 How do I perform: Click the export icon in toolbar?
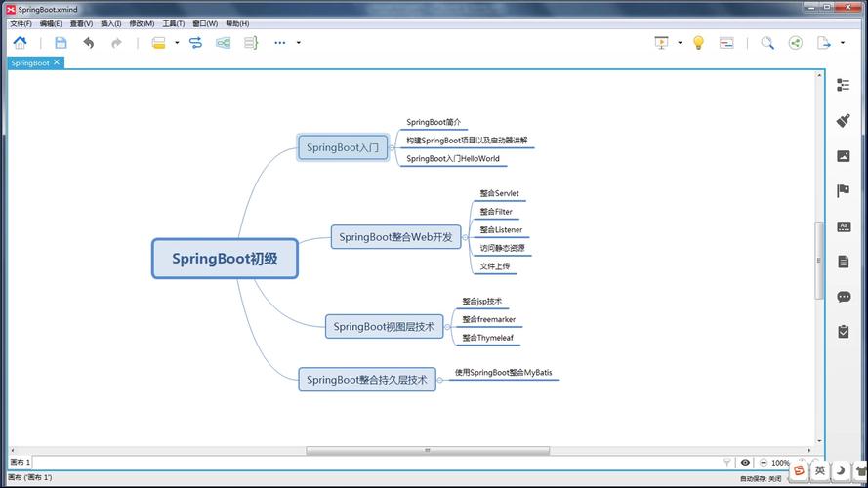[824, 43]
